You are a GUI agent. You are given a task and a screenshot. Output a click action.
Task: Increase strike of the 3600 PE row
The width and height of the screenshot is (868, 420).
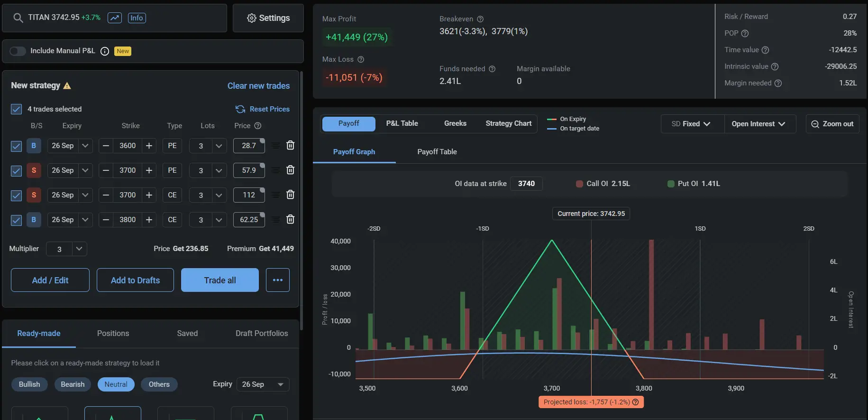[149, 146]
